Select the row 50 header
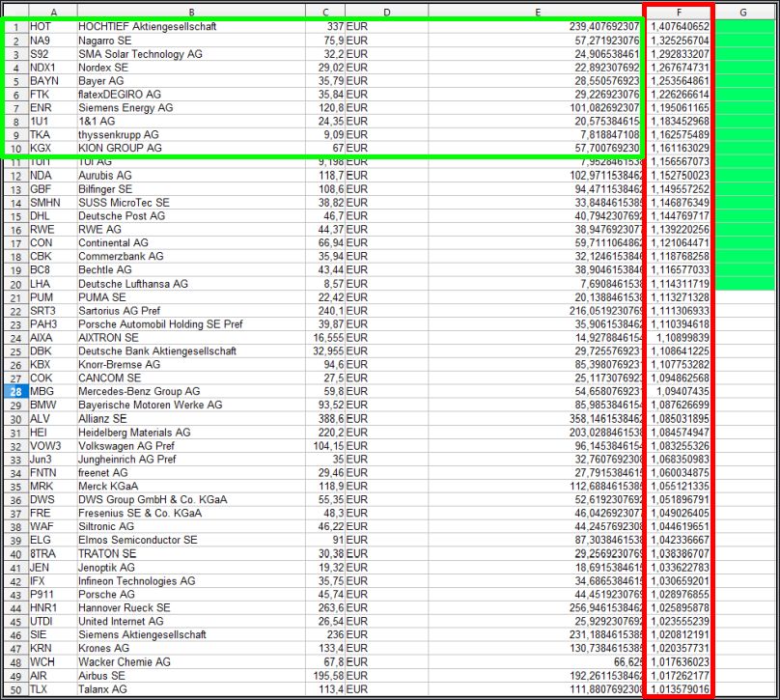This screenshot has height=700, width=780. tap(15, 690)
